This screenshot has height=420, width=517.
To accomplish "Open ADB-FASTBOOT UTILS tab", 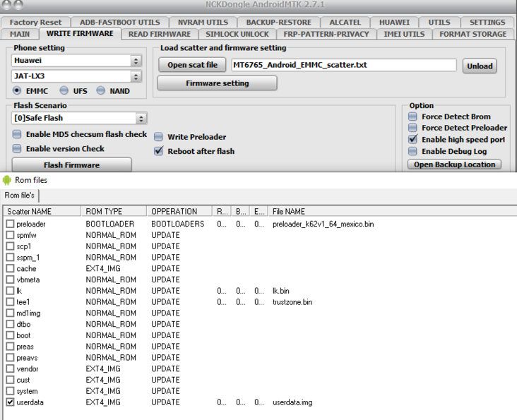I will click(119, 23).
